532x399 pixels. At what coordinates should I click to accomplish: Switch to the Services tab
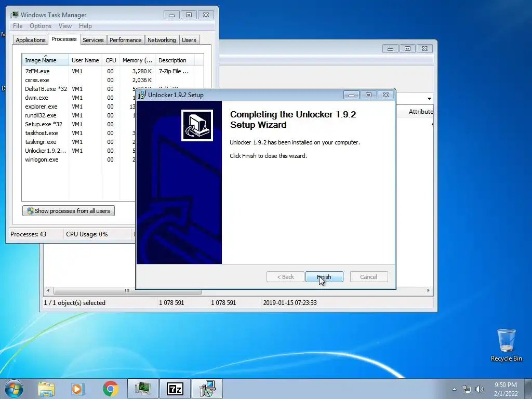(93, 39)
